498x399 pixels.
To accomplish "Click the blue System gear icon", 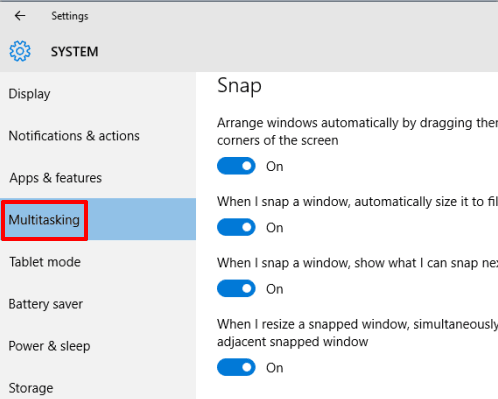I will click(20, 51).
